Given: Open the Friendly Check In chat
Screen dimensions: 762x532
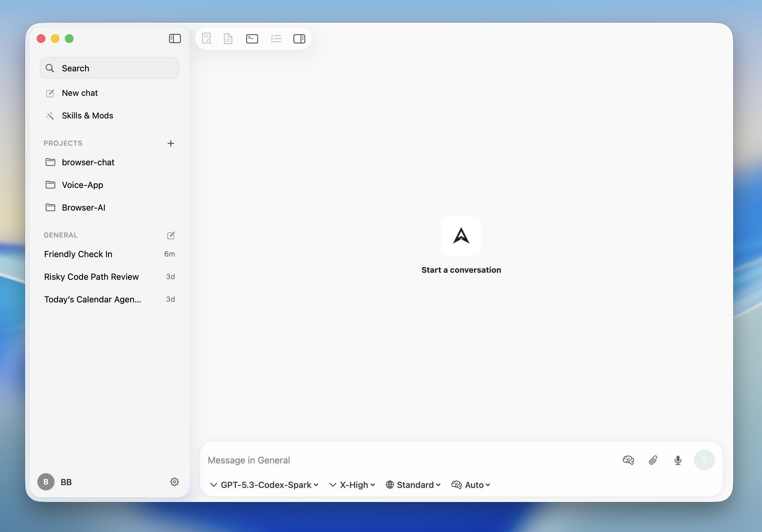Looking at the screenshot, I should click(x=78, y=254).
